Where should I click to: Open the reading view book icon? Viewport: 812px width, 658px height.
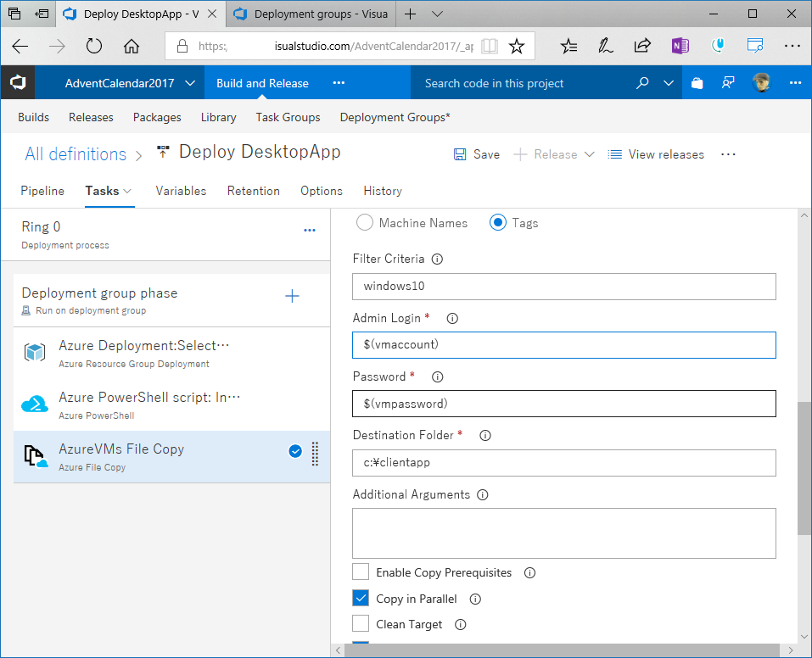point(489,46)
